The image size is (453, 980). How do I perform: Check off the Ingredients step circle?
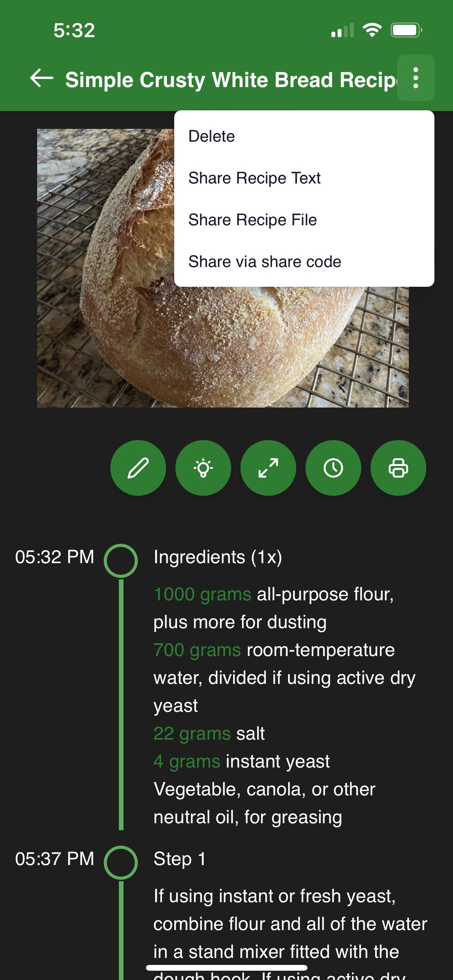[x=121, y=561]
